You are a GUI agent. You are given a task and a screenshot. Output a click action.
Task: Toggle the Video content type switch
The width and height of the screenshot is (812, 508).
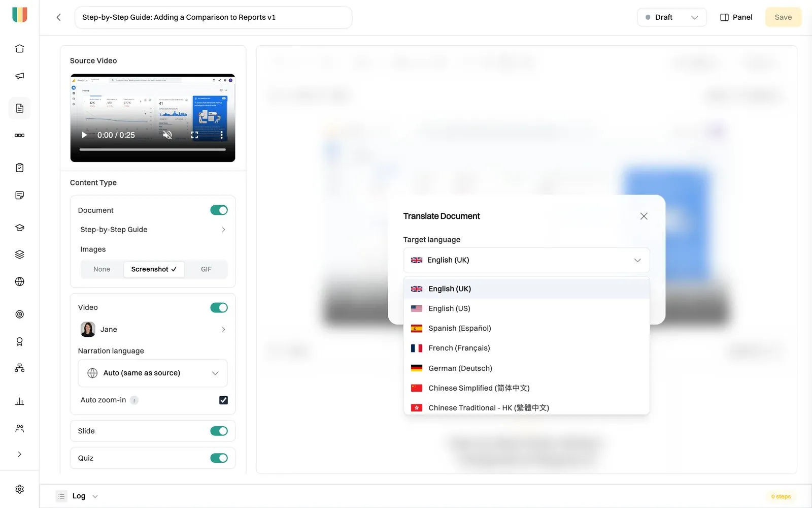(219, 307)
